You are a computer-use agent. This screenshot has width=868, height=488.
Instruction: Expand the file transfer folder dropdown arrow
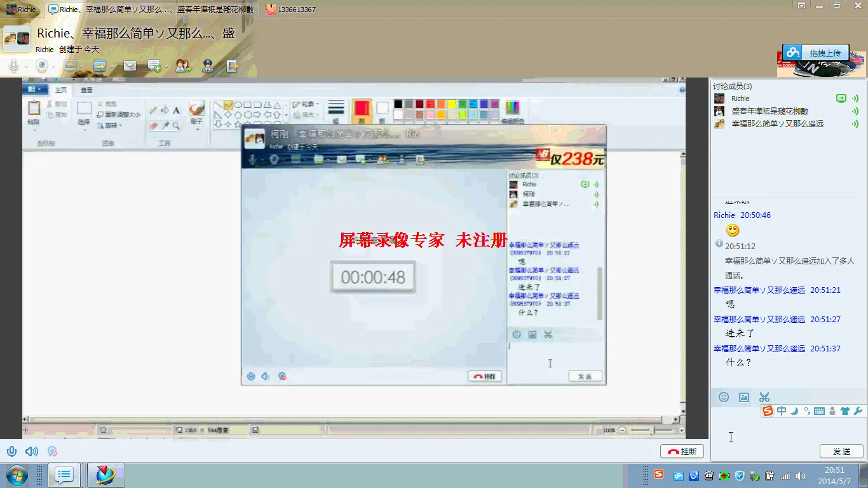(x=112, y=66)
